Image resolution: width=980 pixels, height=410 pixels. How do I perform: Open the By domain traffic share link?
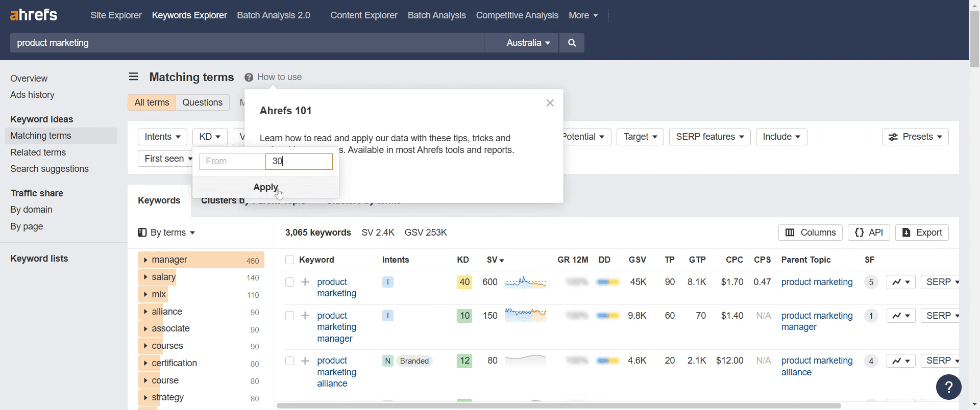tap(31, 210)
